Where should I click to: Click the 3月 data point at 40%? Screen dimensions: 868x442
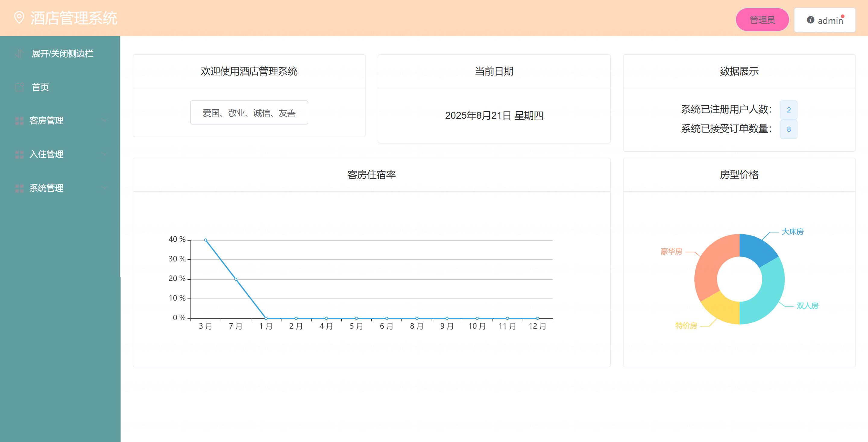click(206, 240)
